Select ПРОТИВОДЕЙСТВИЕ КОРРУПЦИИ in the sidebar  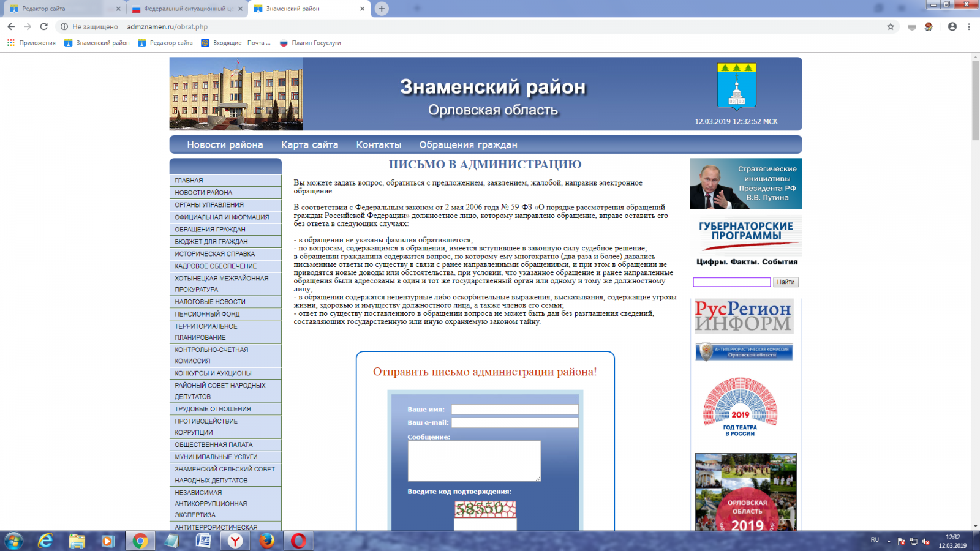225,427
